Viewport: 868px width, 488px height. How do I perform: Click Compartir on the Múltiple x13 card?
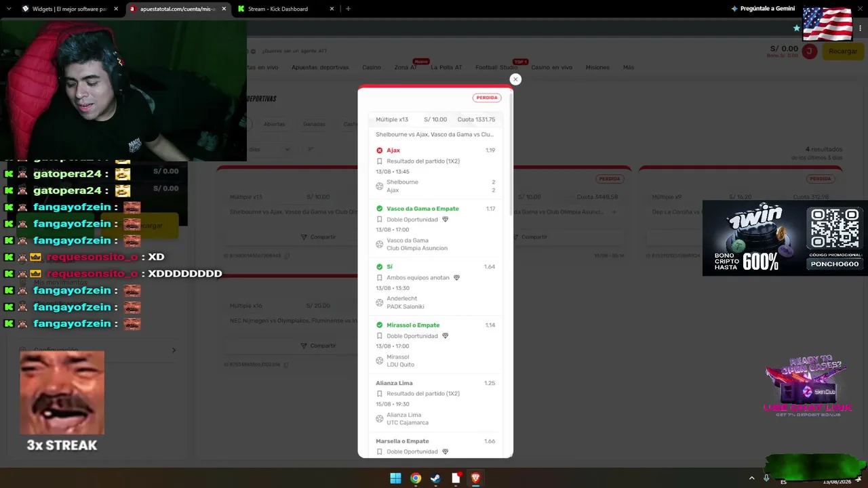[318, 237]
